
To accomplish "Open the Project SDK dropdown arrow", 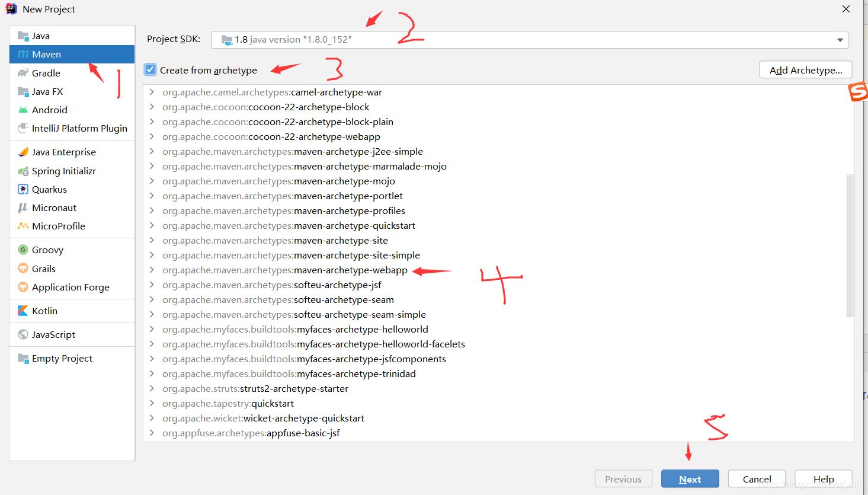I will coord(840,40).
